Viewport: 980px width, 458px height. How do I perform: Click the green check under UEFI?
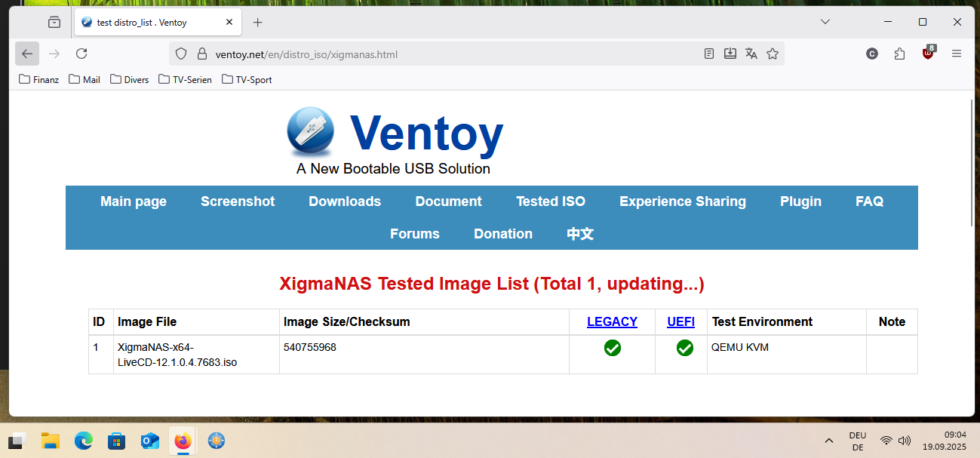click(x=684, y=348)
